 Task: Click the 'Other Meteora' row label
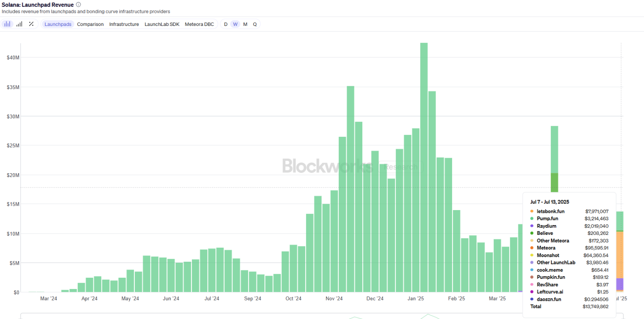tap(553, 240)
